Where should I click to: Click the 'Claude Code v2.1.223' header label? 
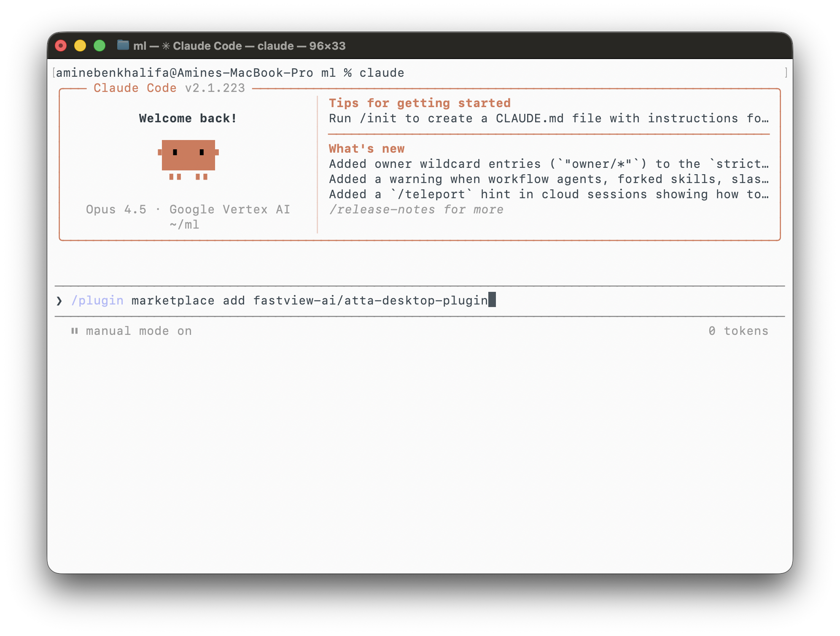[x=169, y=88]
